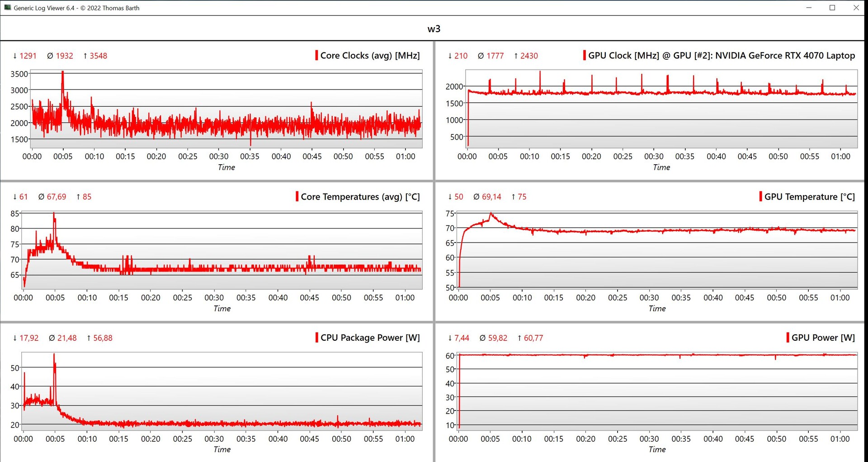Click 00:30 tick label on Core Temperatures chart
The width and height of the screenshot is (868, 462).
[214, 298]
